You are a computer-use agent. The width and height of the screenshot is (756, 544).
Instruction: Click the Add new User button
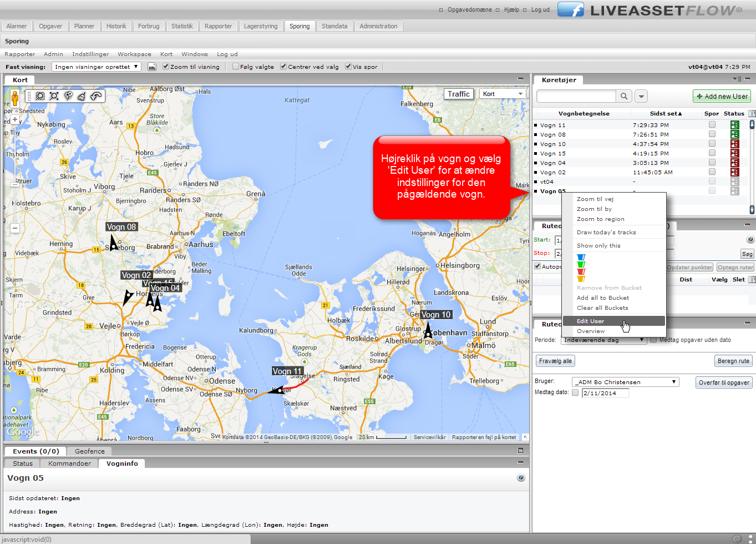[722, 96]
